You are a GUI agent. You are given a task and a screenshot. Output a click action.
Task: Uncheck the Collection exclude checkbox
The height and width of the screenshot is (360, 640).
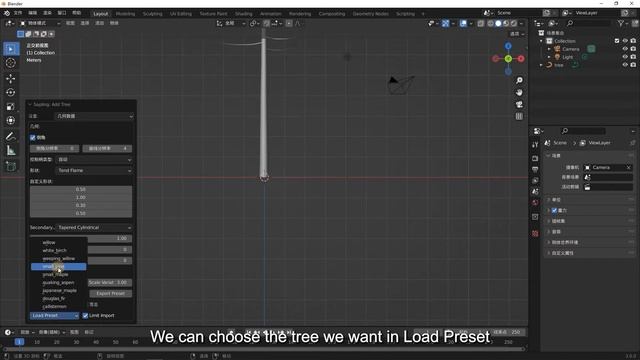[617, 41]
